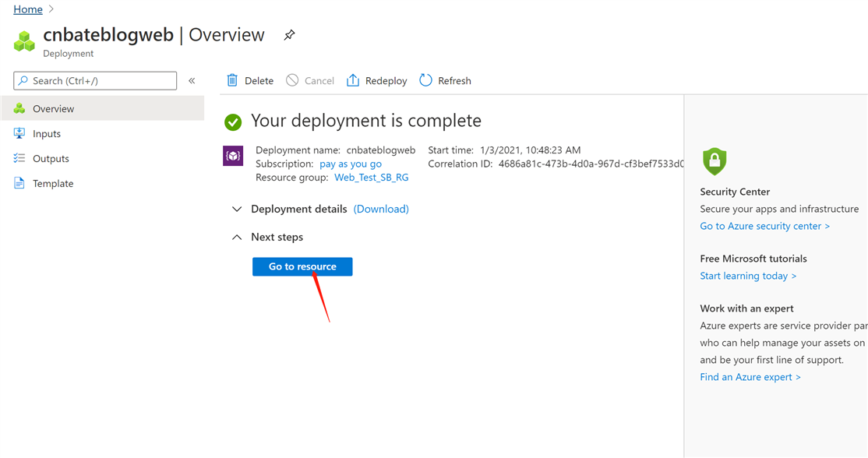Click the Cancel toolbar button
The height and width of the screenshot is (458, 868).
(310, 81)
